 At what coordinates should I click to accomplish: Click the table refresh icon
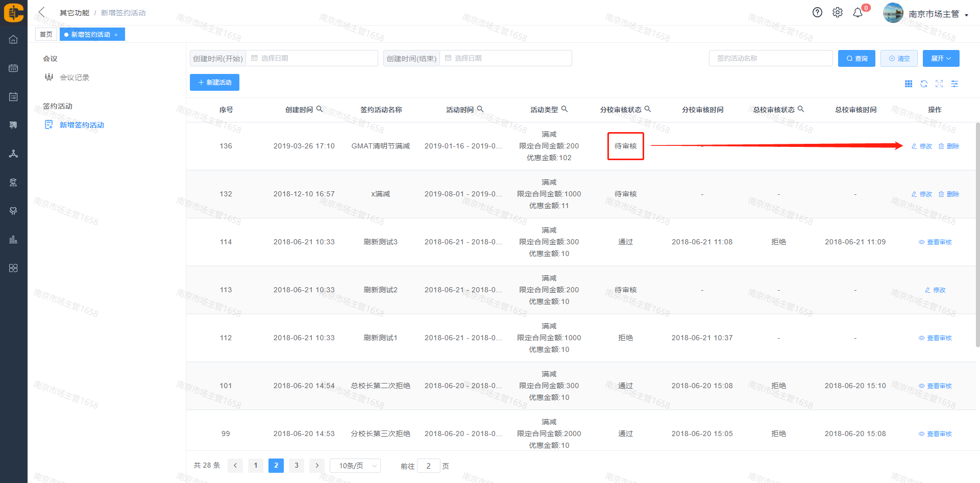click(924, 84)
